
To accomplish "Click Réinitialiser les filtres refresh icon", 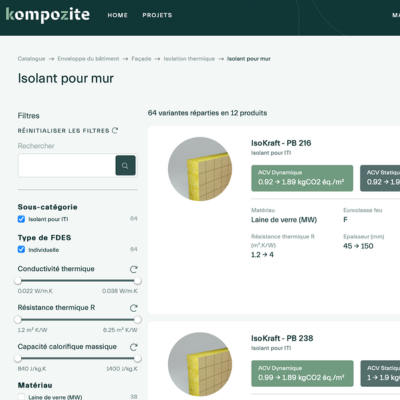I will coord(115,130).
